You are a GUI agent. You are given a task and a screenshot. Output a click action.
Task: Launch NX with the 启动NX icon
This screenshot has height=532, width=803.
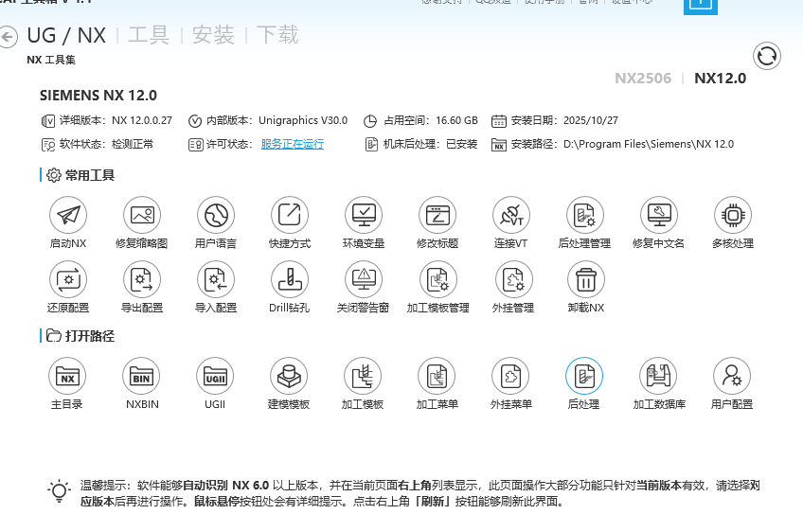pyautogui.click(x=68, y=215)
